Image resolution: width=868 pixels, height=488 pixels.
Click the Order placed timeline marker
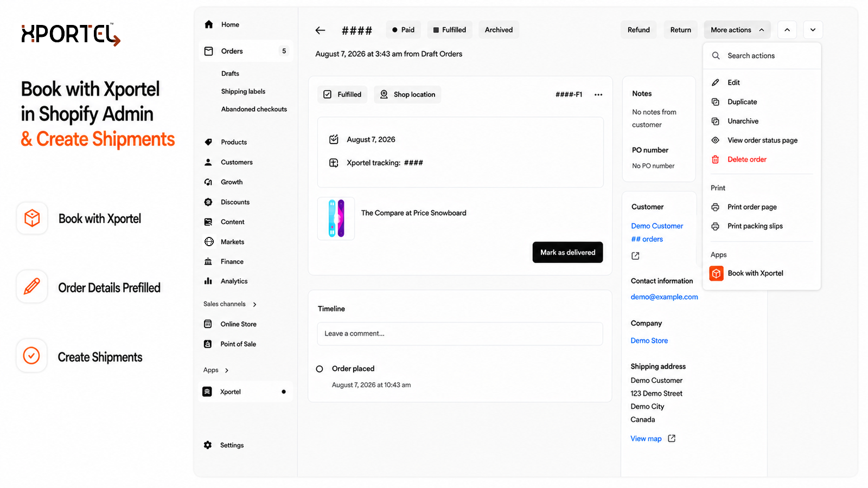(x=320, y=369)
